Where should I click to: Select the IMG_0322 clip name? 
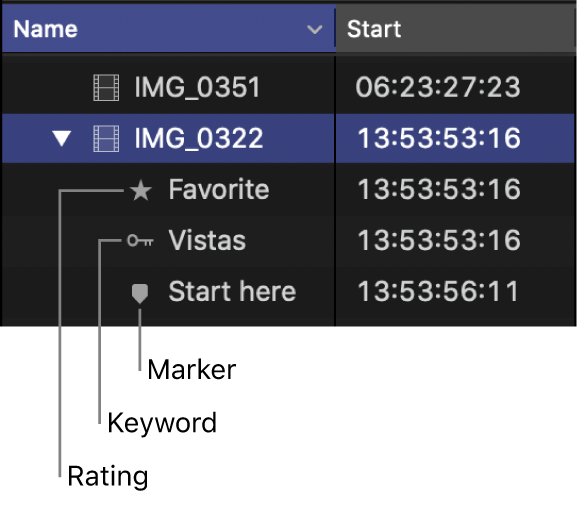click(199, 139)
